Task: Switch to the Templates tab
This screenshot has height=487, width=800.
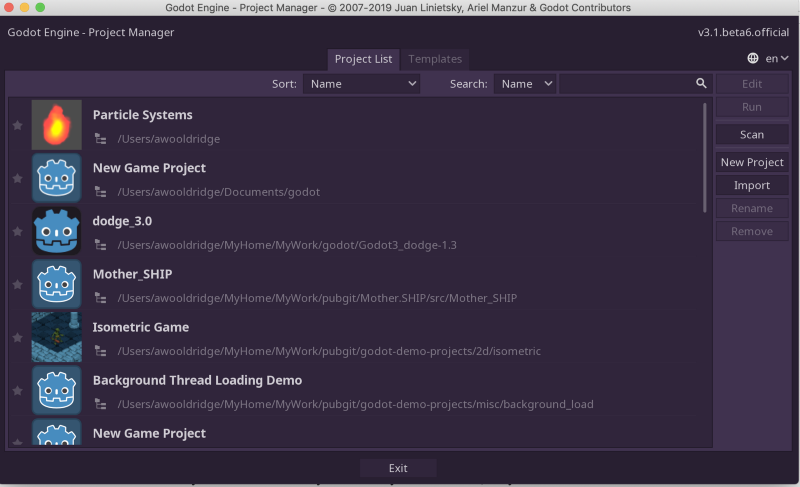Action: [435, 59]
